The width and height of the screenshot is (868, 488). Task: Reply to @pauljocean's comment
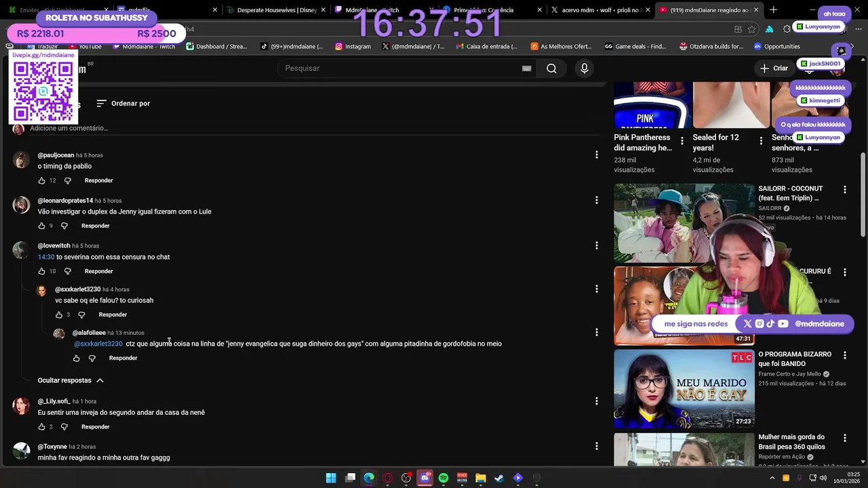click(x=99, y=180)
